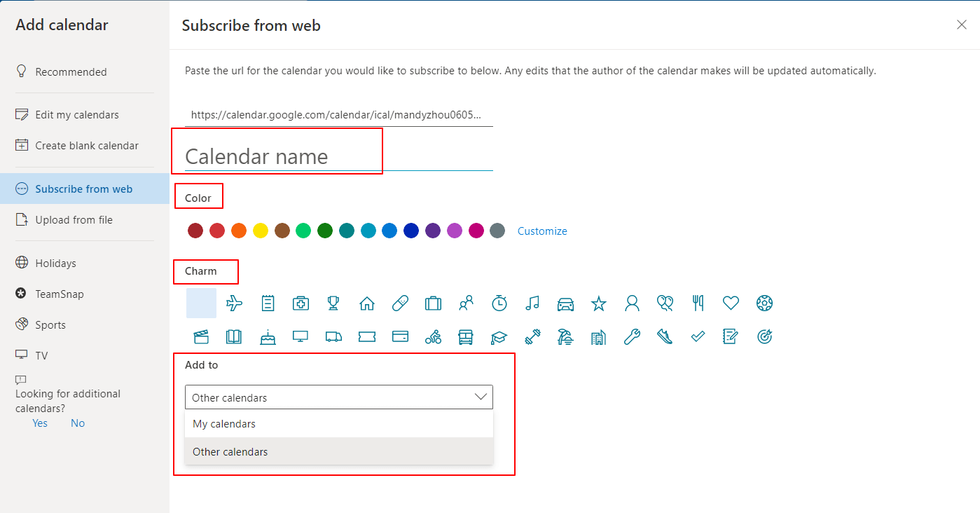980x513 pixels.
Task: Choose My calendars from dropdown list
Action: pos(339,424)
